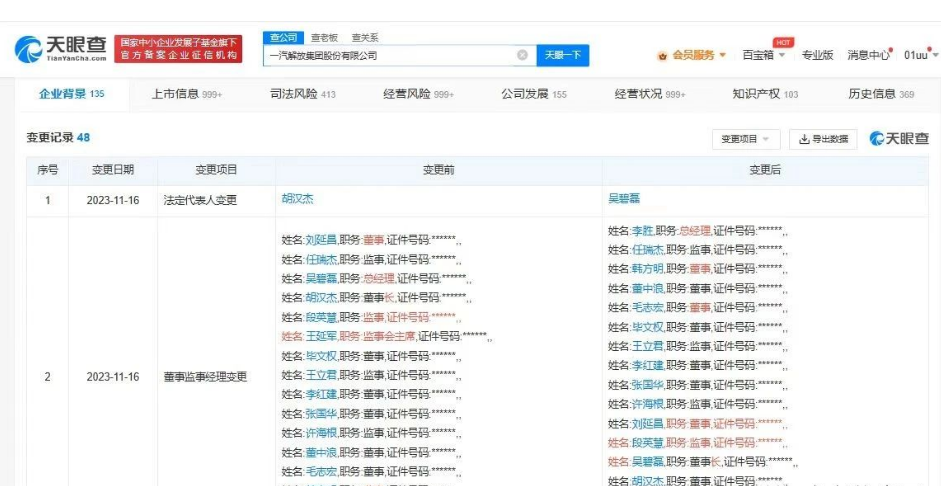Open the Tianyancha logo home link

[61, 49]
